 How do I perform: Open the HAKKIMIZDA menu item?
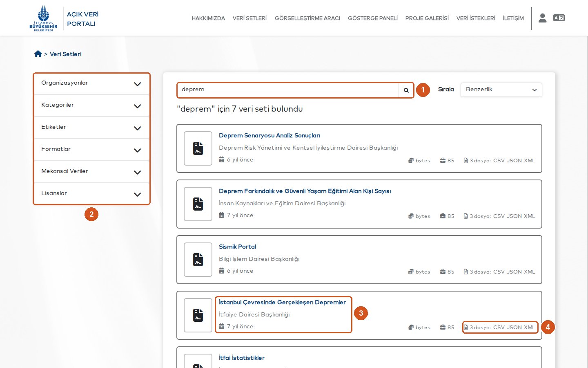[x=208, y=18]
